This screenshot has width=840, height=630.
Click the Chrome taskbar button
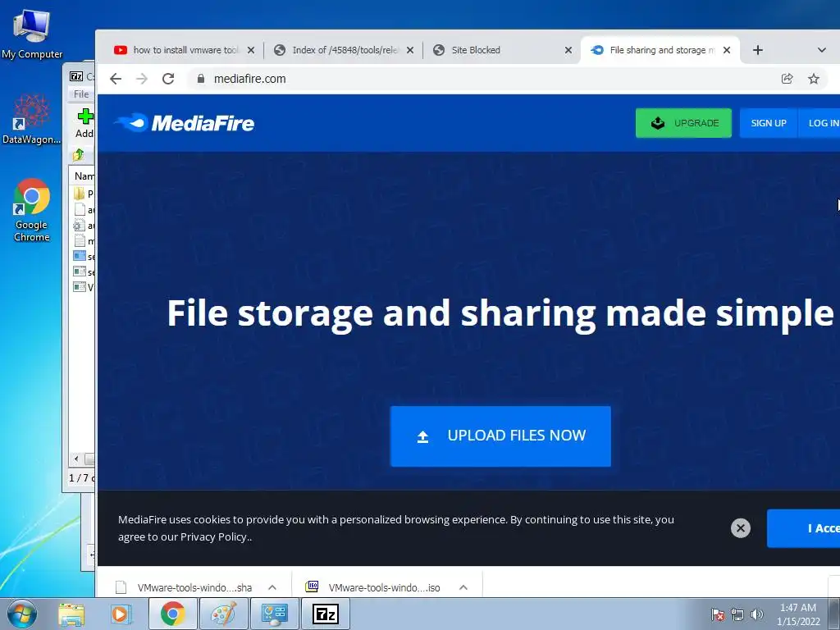tap(172, 614)
